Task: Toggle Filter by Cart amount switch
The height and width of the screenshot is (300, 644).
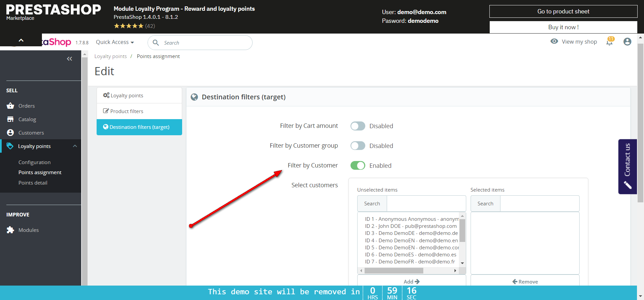Action: pyautogui.click(x=358, y=126)
